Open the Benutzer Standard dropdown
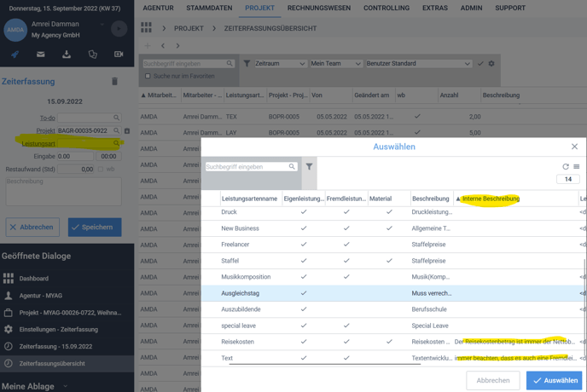Screen dimensions: 587x392 (x=418, y=64)
